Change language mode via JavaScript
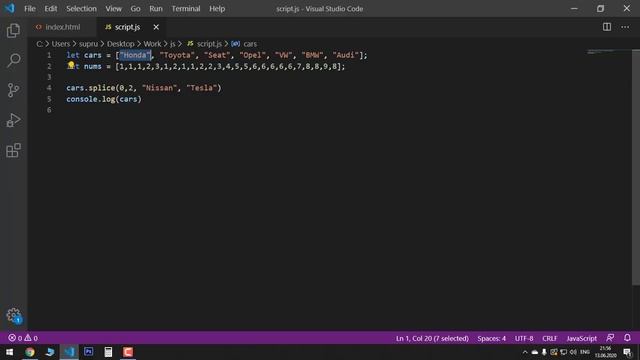 click(x=581, y=338)
